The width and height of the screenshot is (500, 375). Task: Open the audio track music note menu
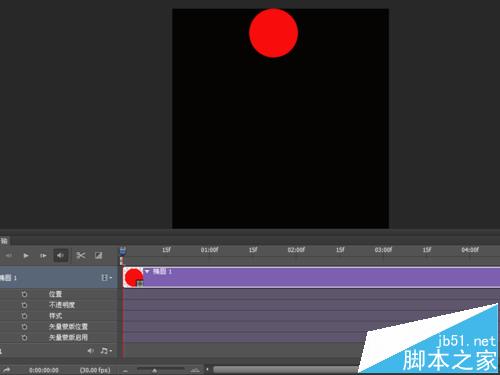click(x=106, y=351)
